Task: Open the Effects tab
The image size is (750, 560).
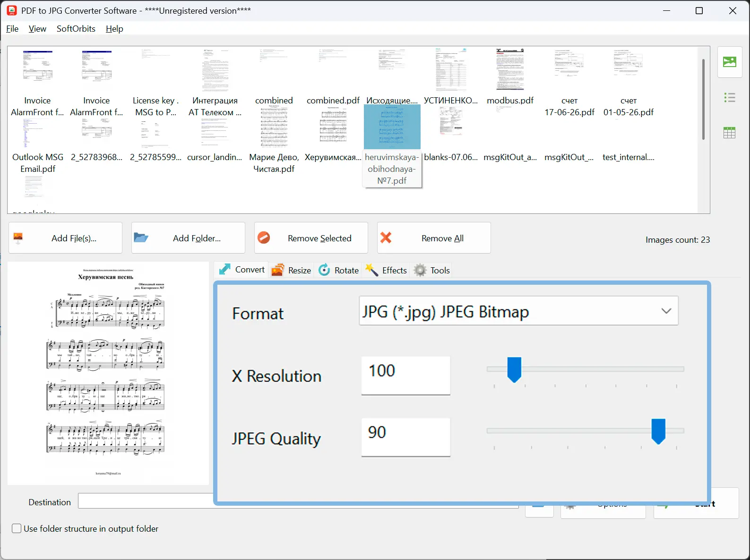Action: pyautogui.click(x=386, y=270)
